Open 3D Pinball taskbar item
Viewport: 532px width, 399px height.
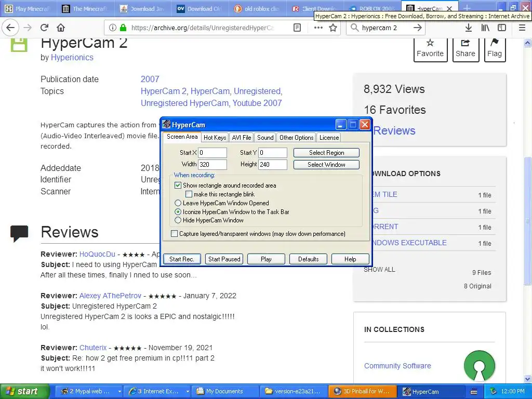362,392
